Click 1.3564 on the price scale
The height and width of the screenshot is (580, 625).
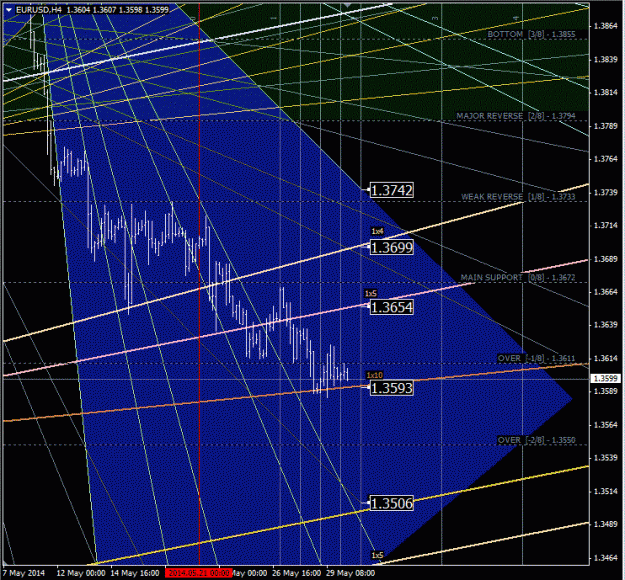pos(605,425)
